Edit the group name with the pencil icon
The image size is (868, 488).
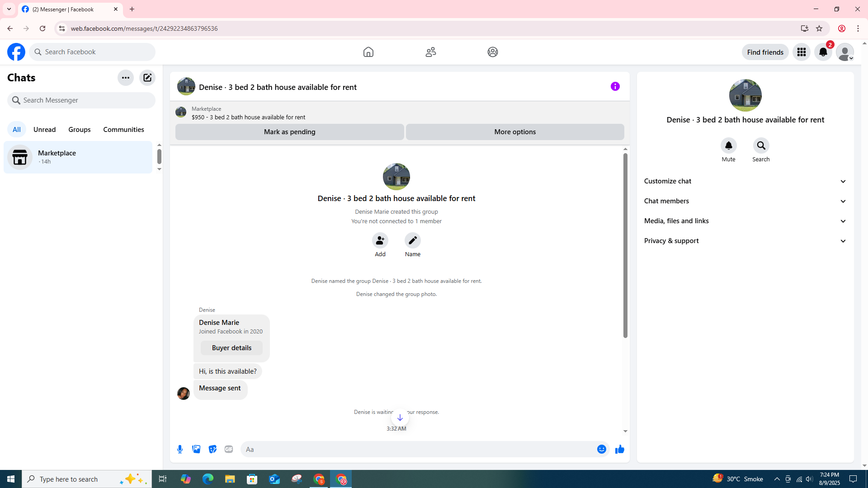point(413,240)
